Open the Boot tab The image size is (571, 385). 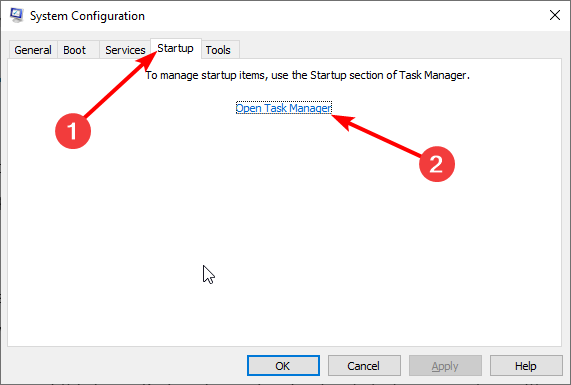[75, 50]
